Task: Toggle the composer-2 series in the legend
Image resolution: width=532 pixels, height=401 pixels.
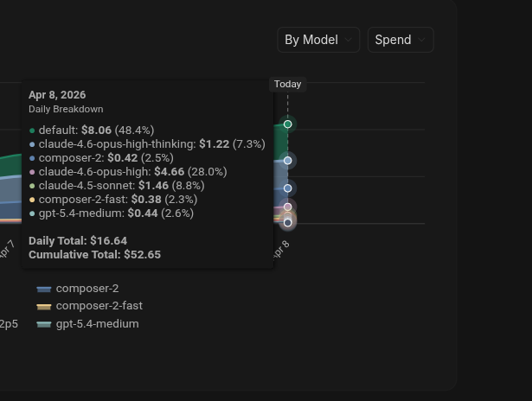Action: (87, 289)
